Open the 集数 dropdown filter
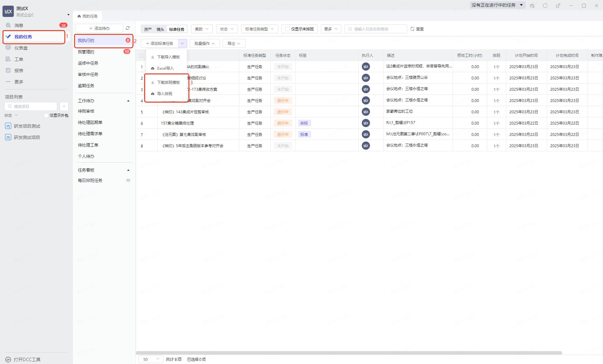This screenshot has height=364, width=603. (202, 29)
